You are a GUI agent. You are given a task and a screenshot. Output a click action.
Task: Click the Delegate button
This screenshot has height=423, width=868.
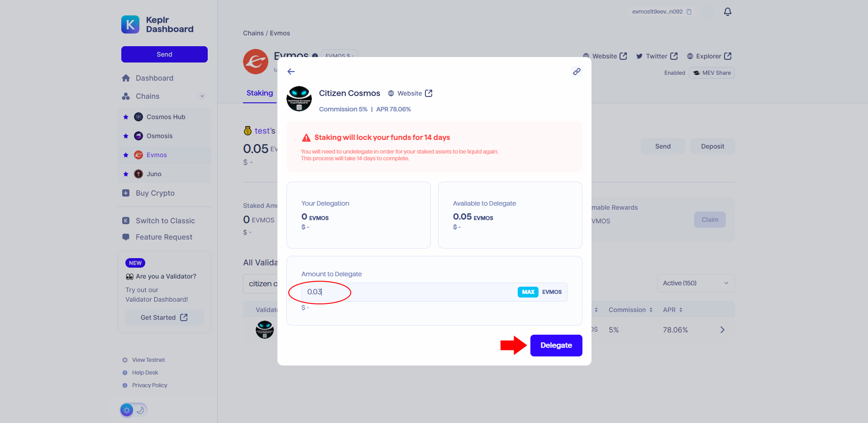pyautogui.click(x=556, y=346)
